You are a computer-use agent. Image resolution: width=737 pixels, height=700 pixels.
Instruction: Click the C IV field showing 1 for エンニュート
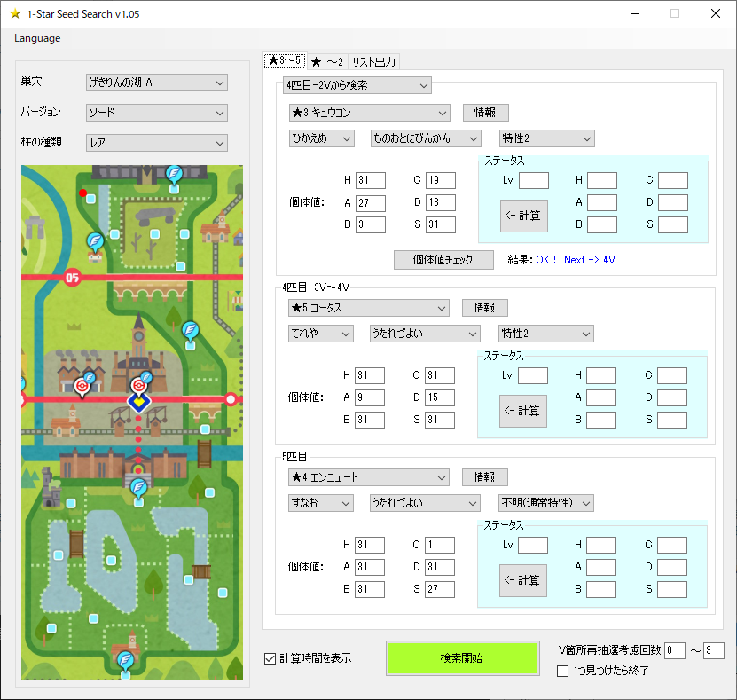pos(440,545)
